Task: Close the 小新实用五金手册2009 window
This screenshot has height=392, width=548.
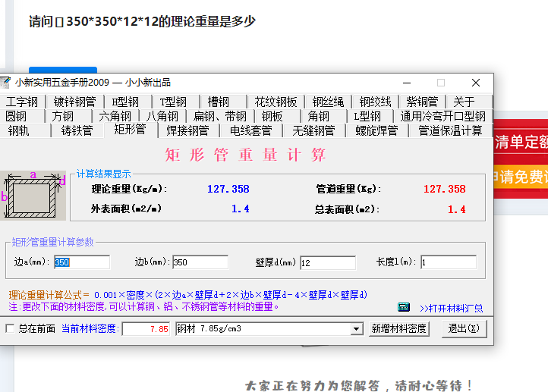Action: 476,83
